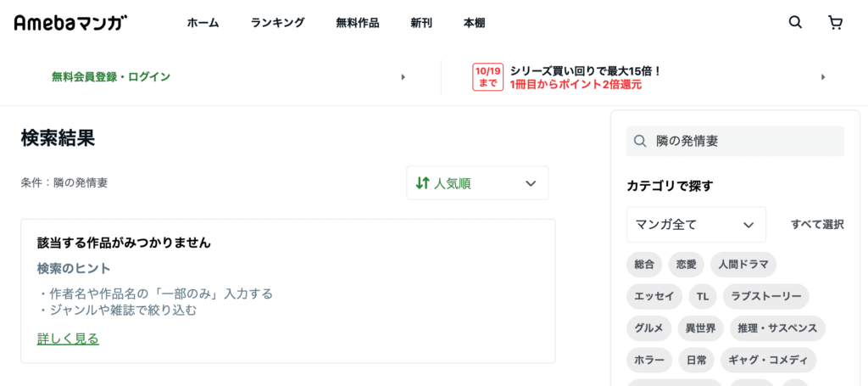Toggle the ホラー genre chip
Image resolution: width=868 pixels, height=386 pixels.
649,360
